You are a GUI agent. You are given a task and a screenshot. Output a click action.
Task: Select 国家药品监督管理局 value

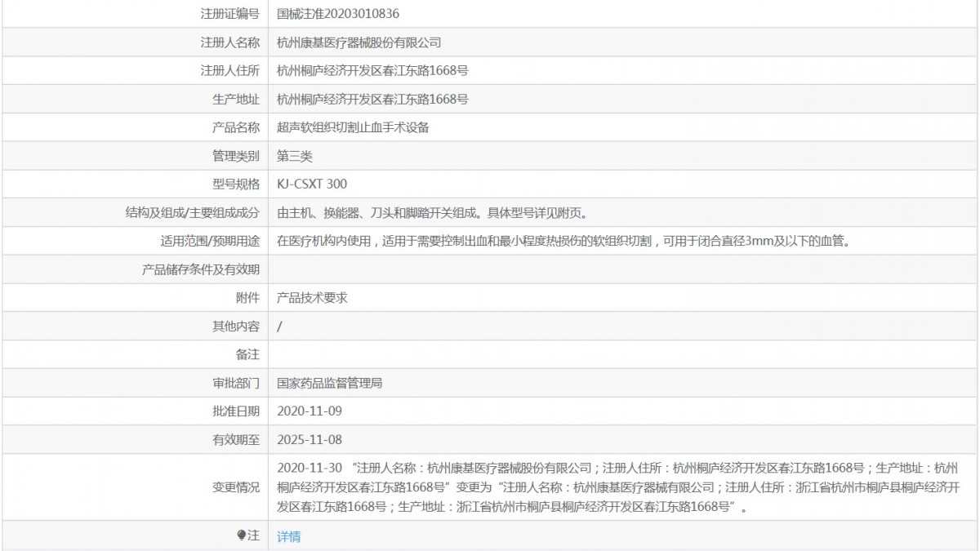click(x=330, y=383)
